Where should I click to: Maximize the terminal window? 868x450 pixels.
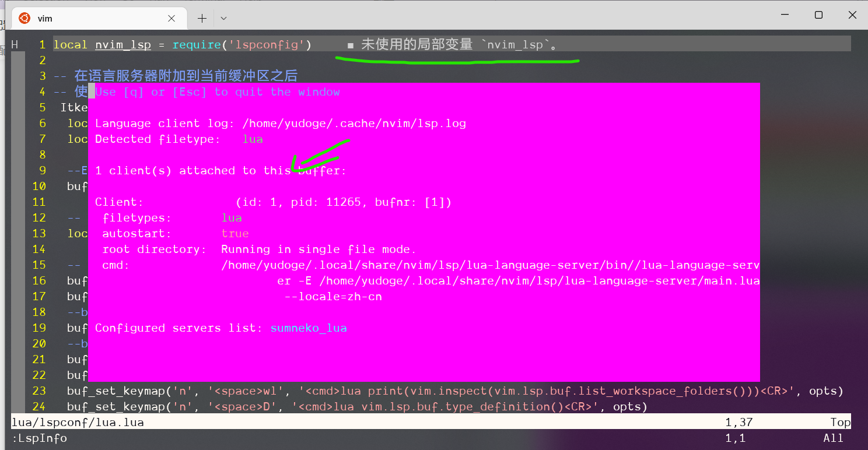pos(818,15)
